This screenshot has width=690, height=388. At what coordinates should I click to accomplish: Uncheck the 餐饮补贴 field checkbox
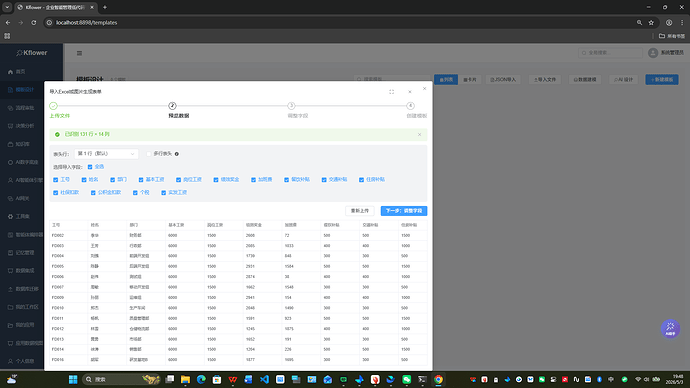286,179
